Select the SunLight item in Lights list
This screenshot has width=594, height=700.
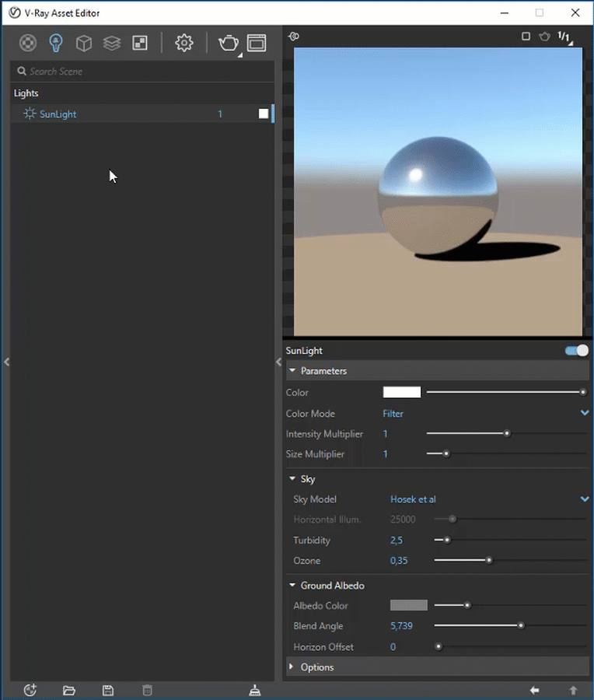click(x=142, y=114)
